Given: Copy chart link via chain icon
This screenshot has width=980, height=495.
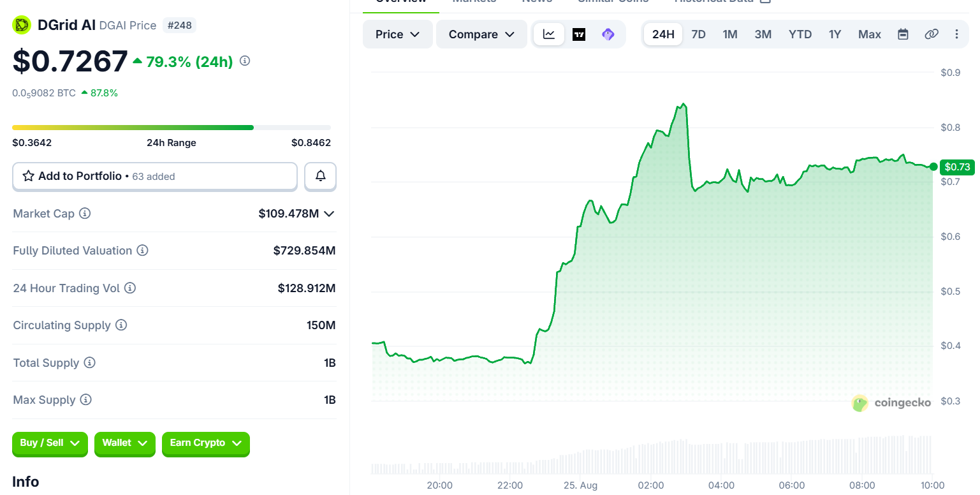Looking at the screenshot, I should tap(932, 34).
